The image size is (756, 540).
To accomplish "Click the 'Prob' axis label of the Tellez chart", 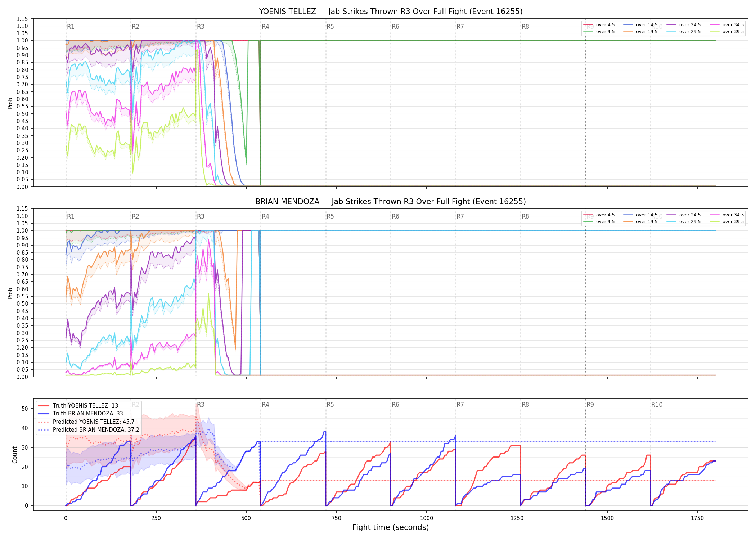I will tap(10, 103).
